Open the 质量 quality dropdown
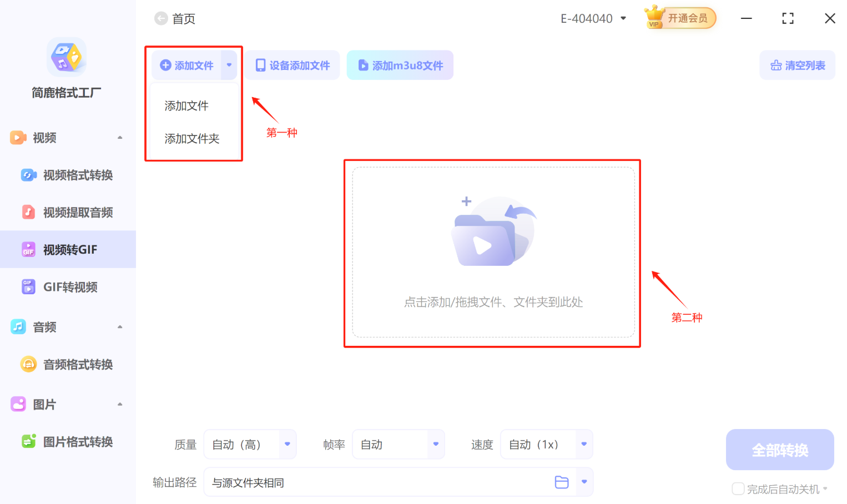This screenshot has width=847, height=504. (287, 444)
